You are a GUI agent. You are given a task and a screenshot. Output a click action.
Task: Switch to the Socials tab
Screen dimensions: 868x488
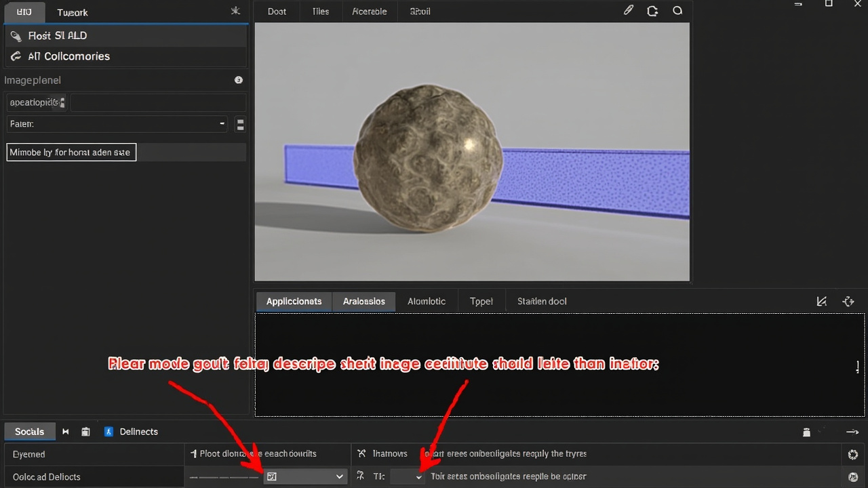click(x=29, y=432)
